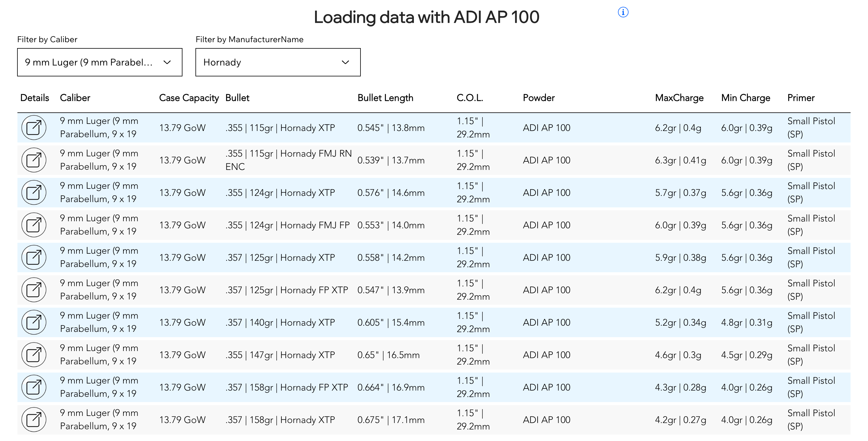Open details for 115gr Hornady FMJ RN ENC
The height and width of the screenshot is (441, 868).
[34, 160]
